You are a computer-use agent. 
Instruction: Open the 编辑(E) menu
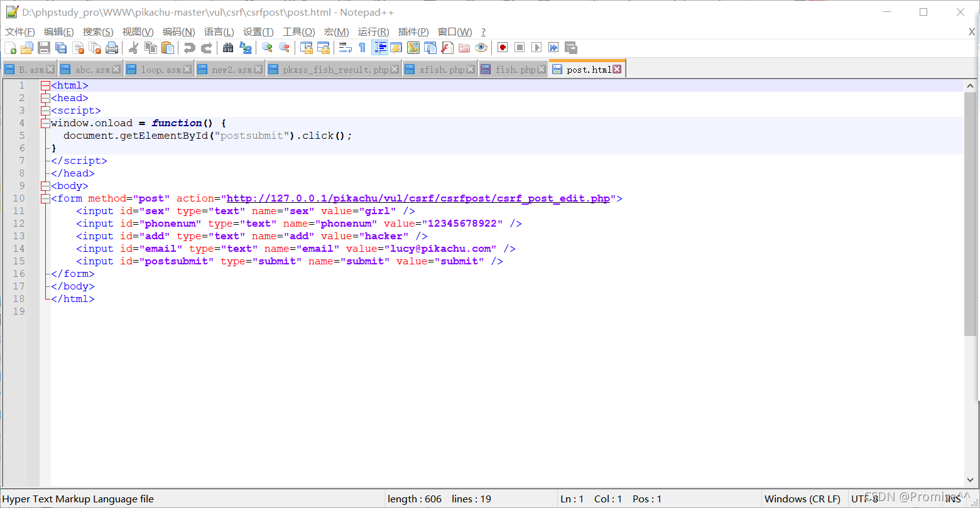59,32
